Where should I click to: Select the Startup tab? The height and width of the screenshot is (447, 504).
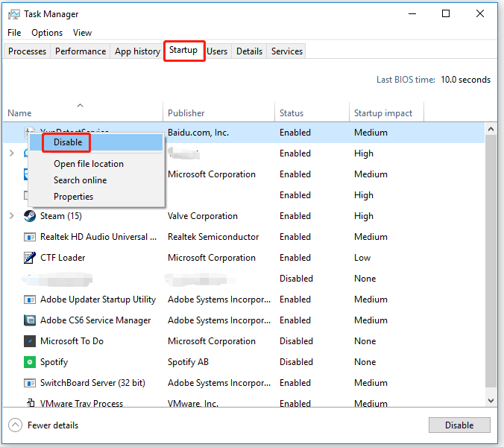click(183, 51)
